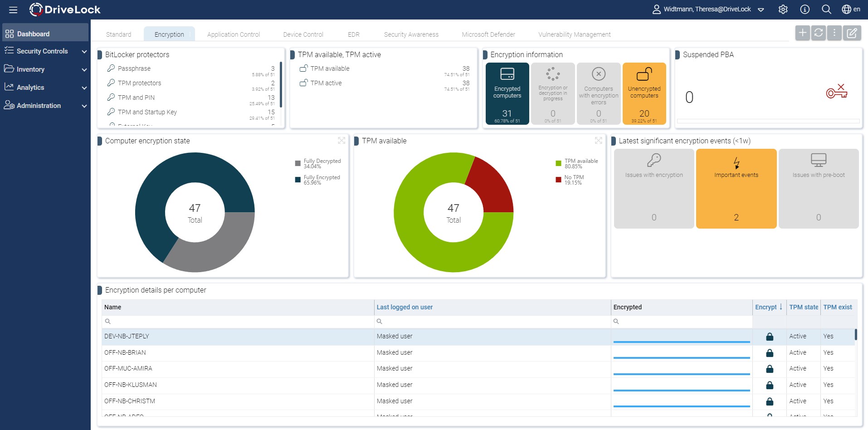Change language via the globe icon
Screen dimensions: 868x430
tap(846, 10)
